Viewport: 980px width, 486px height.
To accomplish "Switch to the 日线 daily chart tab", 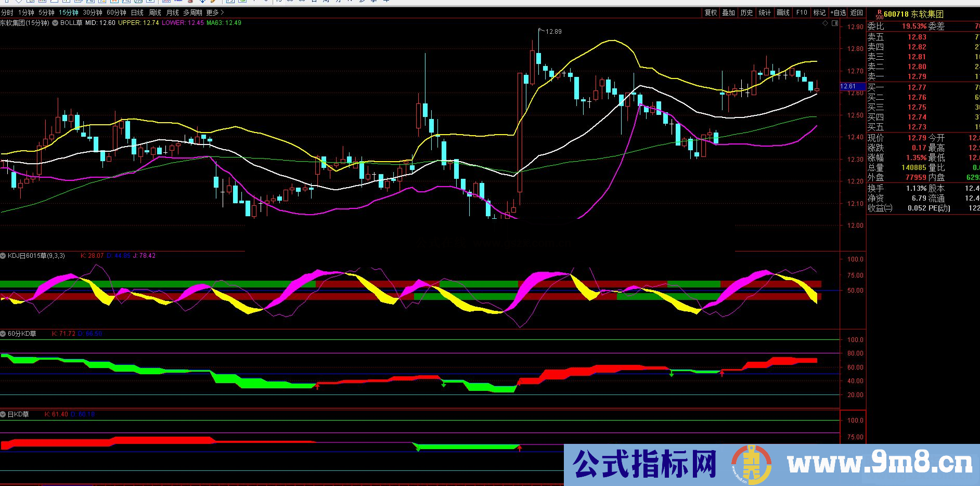I will click(138, 11).
